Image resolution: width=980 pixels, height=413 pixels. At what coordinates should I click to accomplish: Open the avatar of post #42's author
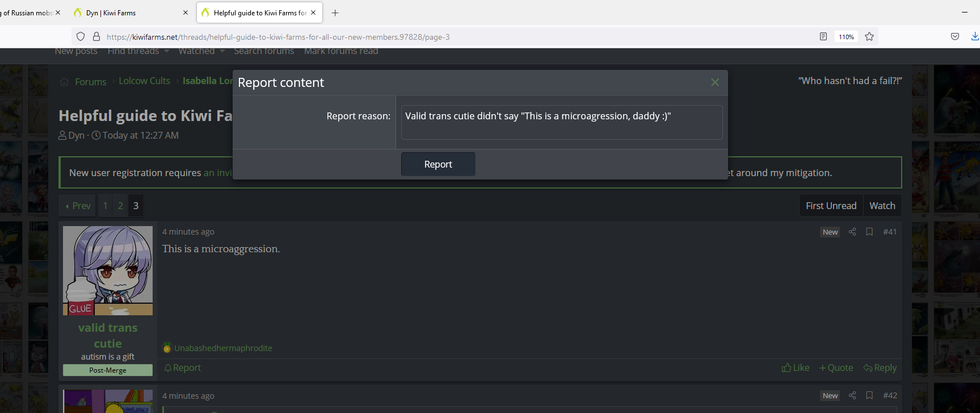(108, 401)
